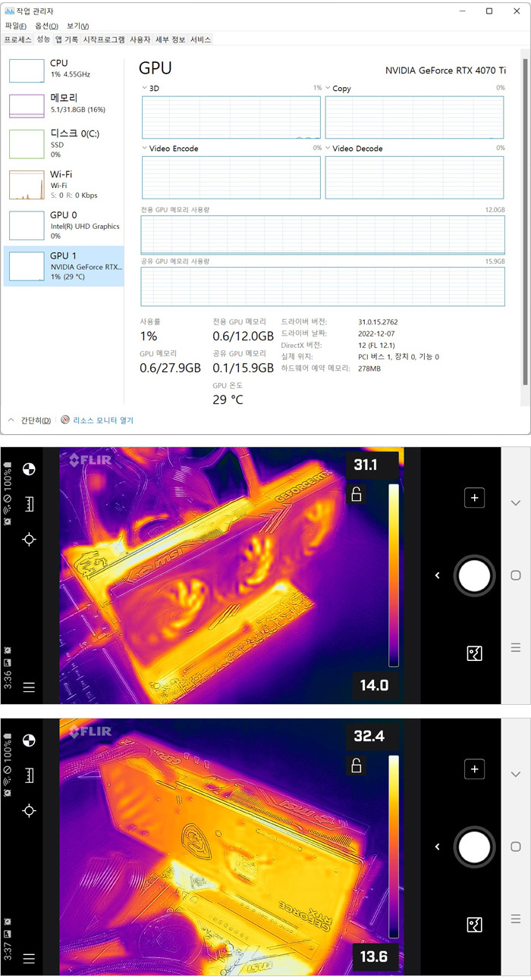Click the GPU temperature 29 °C value

pyautogui.click(x=228, y=399)
